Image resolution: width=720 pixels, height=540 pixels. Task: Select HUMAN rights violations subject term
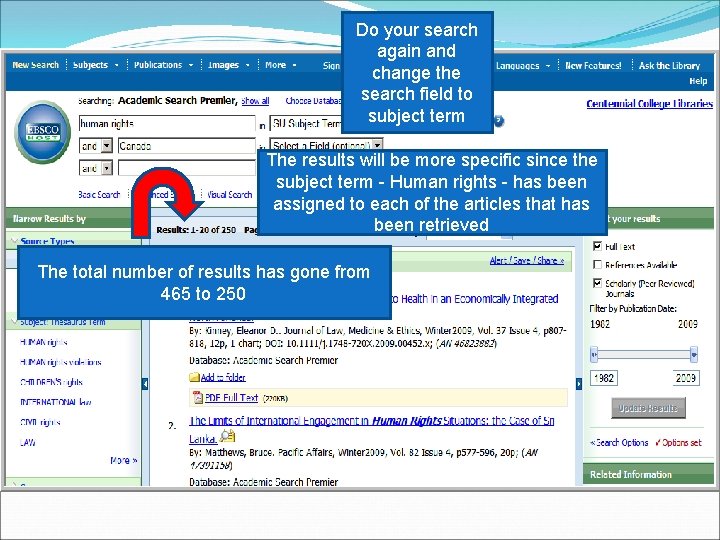pos(61,362)
